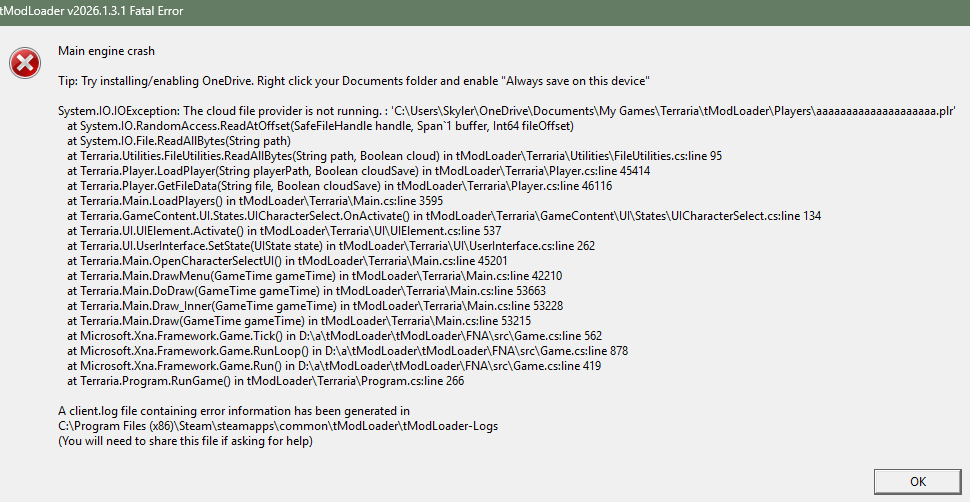Click the tModLoader Fatal Error title bar
This screenshot has height=502, width=970.
point(485,12)
